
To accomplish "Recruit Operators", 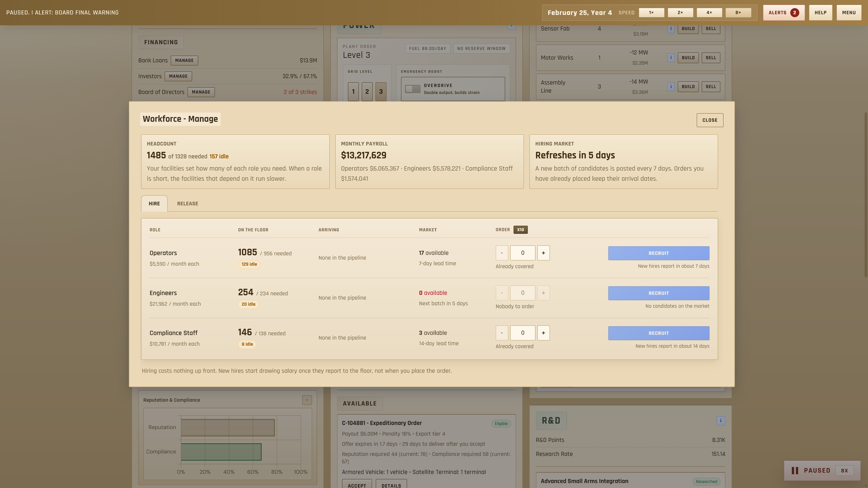I will point(658,253).
